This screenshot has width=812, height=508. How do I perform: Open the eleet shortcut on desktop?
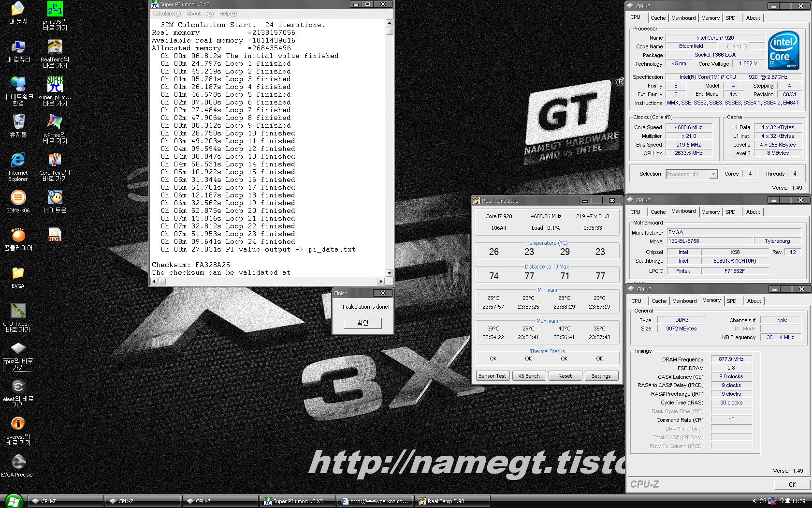pyautogui.click(x=18, y=393)
